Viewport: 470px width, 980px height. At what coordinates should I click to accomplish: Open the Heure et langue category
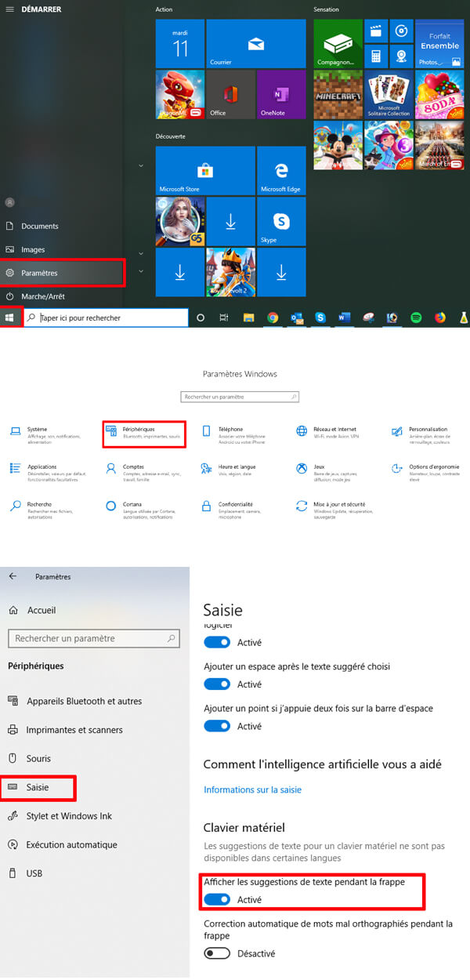pos(231,470)
